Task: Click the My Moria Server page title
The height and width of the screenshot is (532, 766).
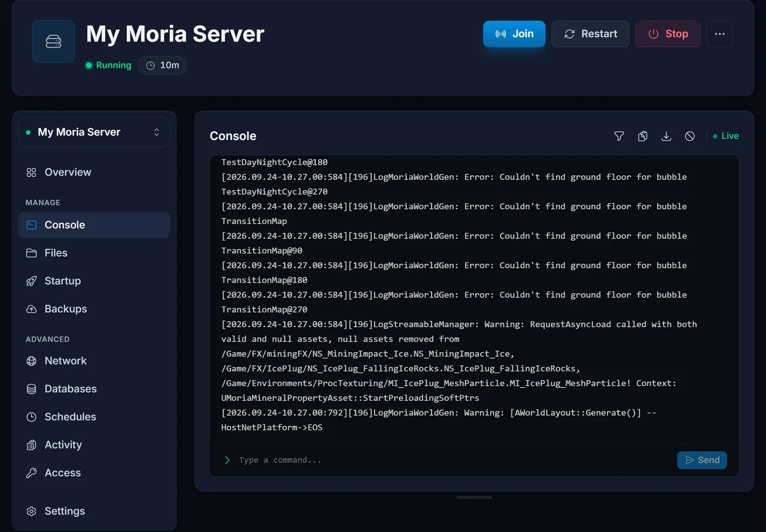Action: point(175,34)
